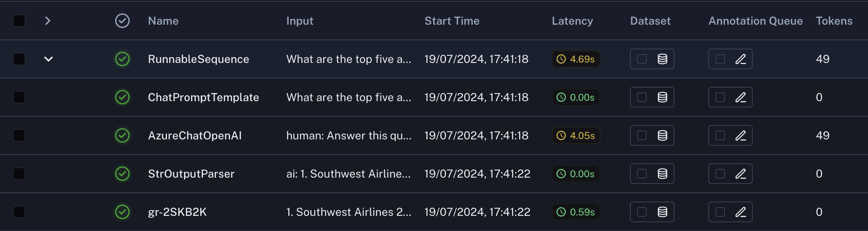Click the pencil annotation icon for ChatPromptTemplate
The width and height of the screenshot is (868, 231).
tap(740, 97)
